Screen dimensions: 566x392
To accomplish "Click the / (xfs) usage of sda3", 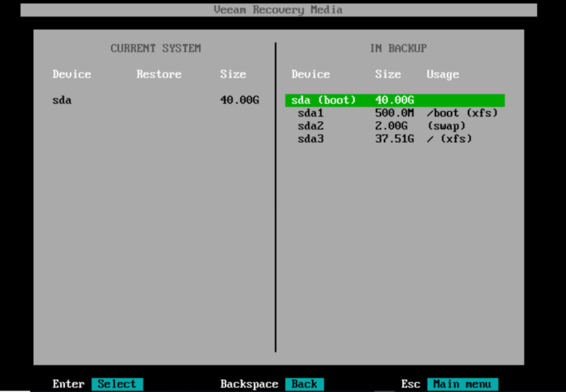I will (449, 139).
